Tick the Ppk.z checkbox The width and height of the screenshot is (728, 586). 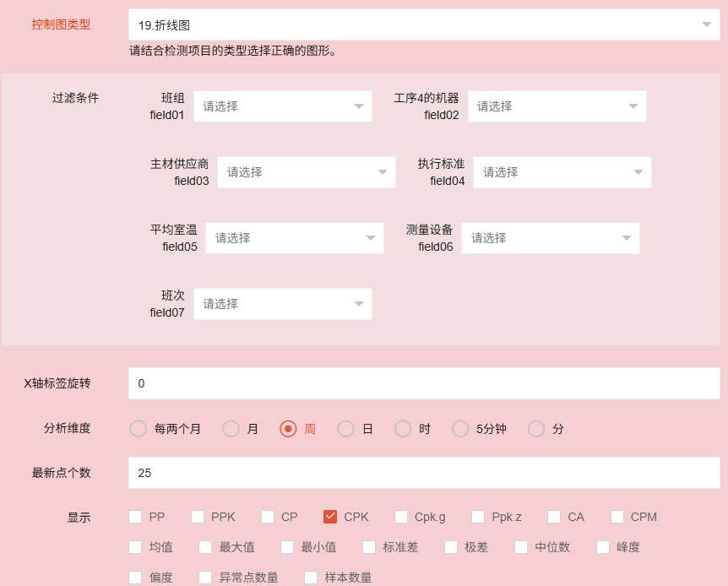tap(478, 517)
